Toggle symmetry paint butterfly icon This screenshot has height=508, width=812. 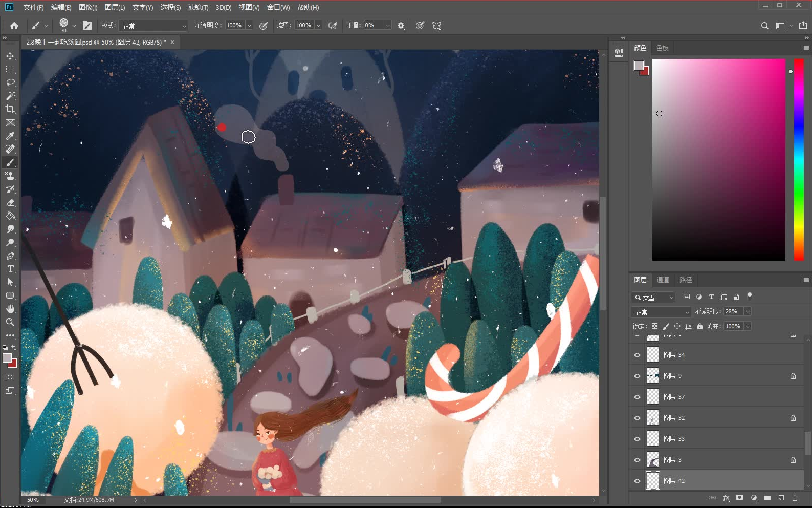click(x=436, y=25)
